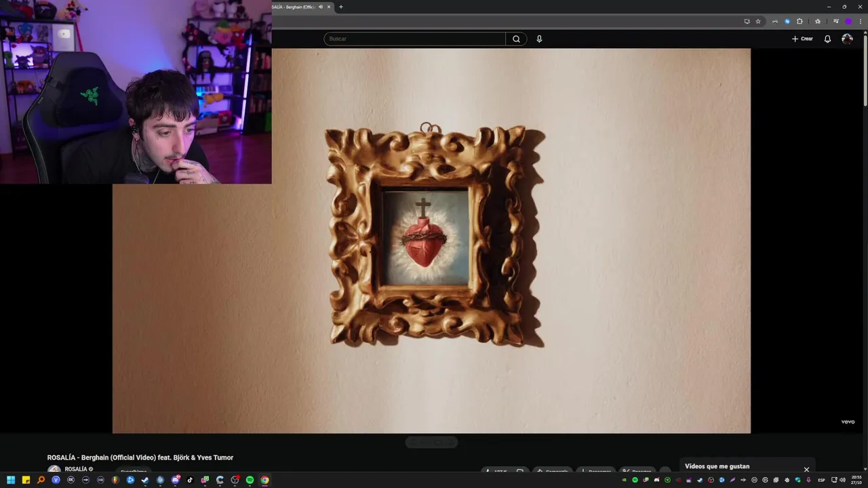Open Windows Start menu
The width and height of the screenshot is (868, 488).
[11, 480]
